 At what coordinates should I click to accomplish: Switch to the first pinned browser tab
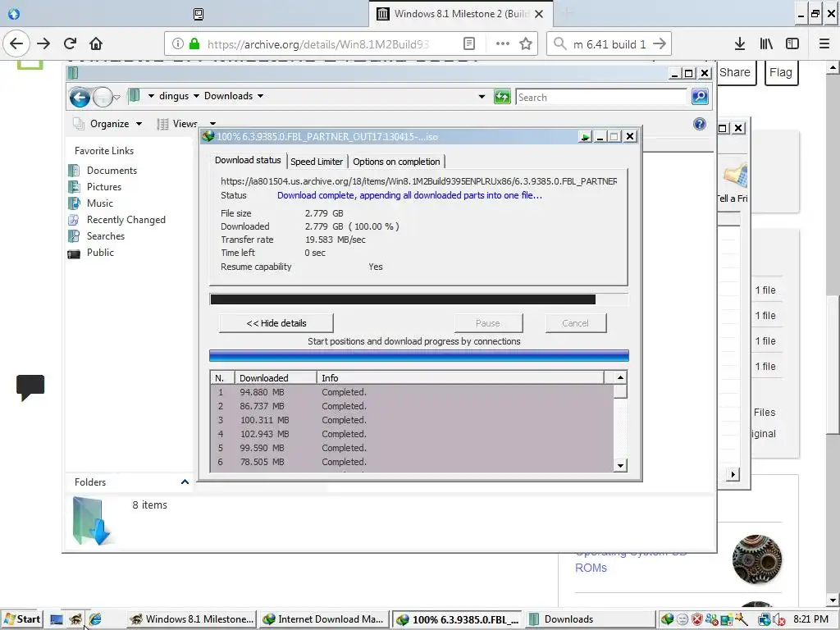pyautogui.click(x=14, y=14)
